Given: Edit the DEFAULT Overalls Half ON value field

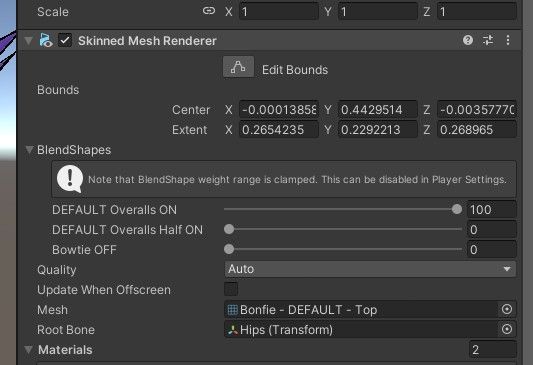Looking at the screenshot, I should click(492, 229).
